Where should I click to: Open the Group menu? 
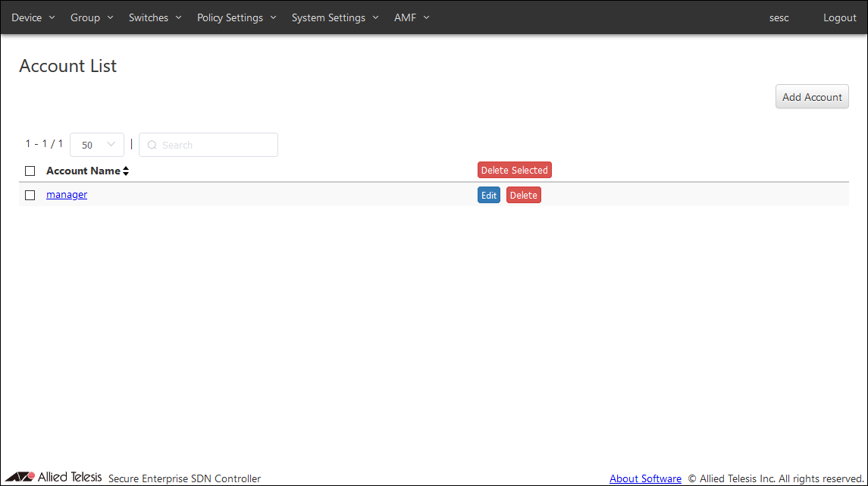click(92, 17)
